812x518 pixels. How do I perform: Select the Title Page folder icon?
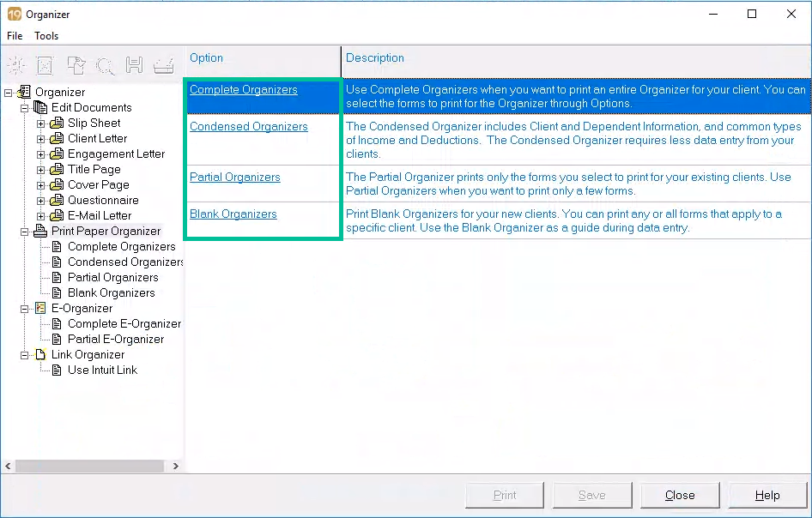[57, 169]
